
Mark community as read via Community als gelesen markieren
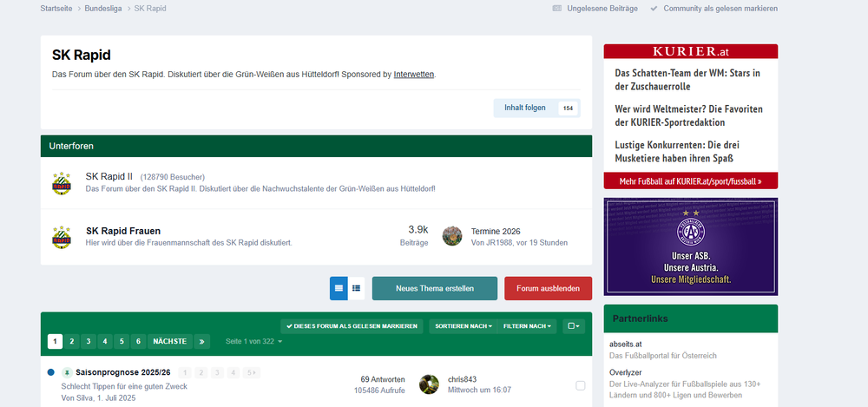coord(714,9)
